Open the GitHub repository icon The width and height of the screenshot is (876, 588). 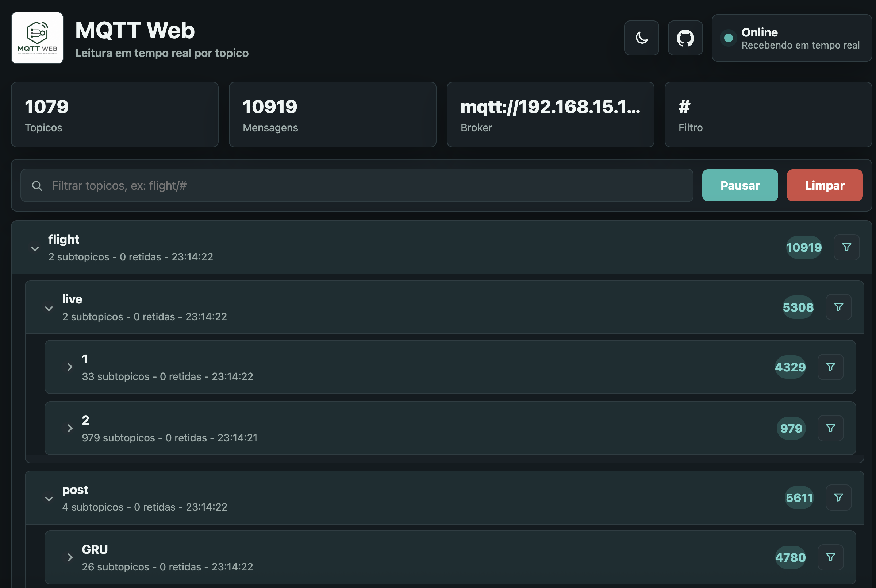point(685,38)
